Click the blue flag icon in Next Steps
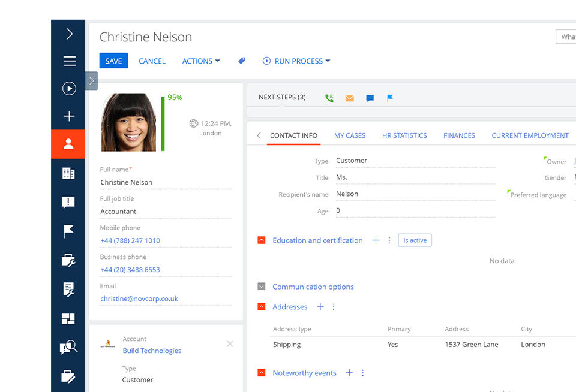This screenshot has height=392, width=576. pyautogui.click(x=390, y=98)
